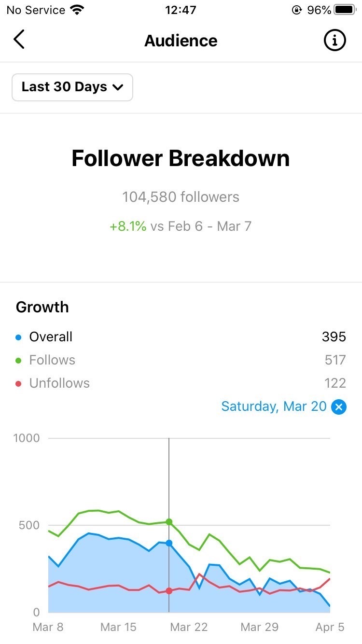The height and width of the screenshot is (644, 362).
Task: Click the chevron beside Last 30 Days
Action: (118, 88)
